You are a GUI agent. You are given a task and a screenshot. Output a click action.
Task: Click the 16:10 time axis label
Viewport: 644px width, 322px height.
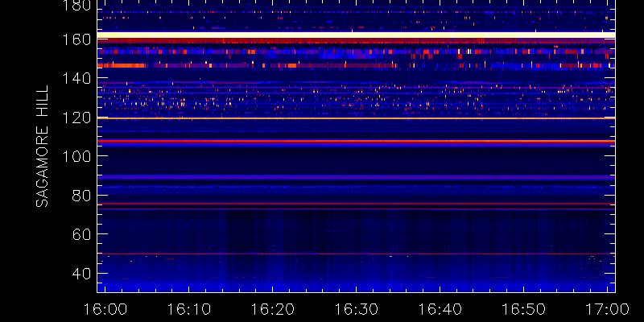tap(188, 309)
